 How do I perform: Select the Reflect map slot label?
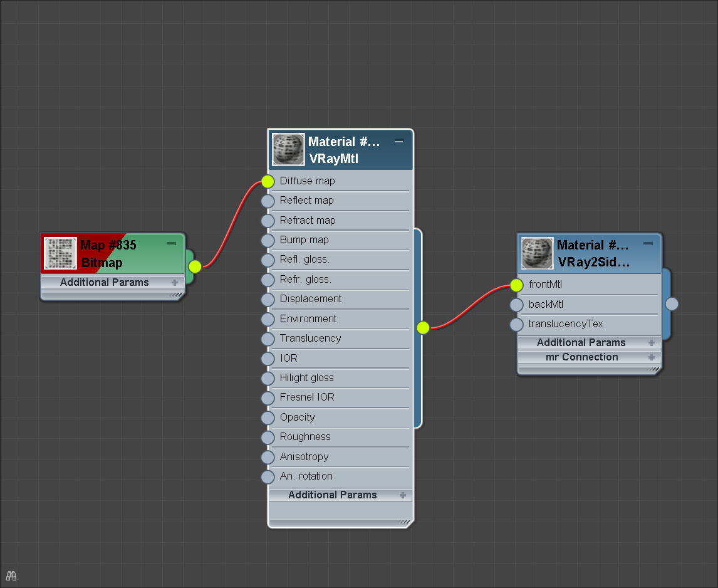[x=307, y=200]
